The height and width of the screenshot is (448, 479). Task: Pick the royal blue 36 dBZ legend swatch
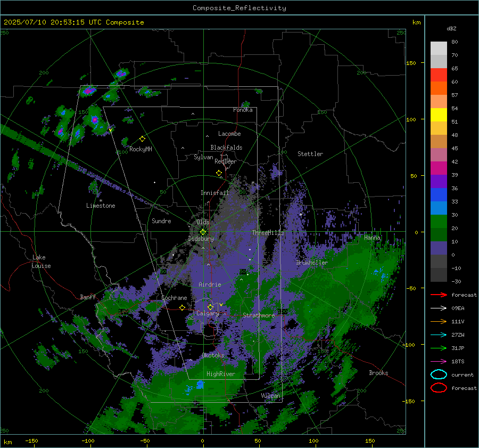(439, 194)
